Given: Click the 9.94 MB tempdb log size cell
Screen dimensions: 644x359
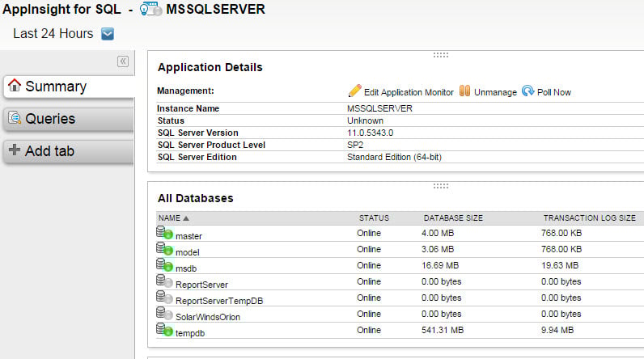Looking at the screenshot, I should [557, 330].
